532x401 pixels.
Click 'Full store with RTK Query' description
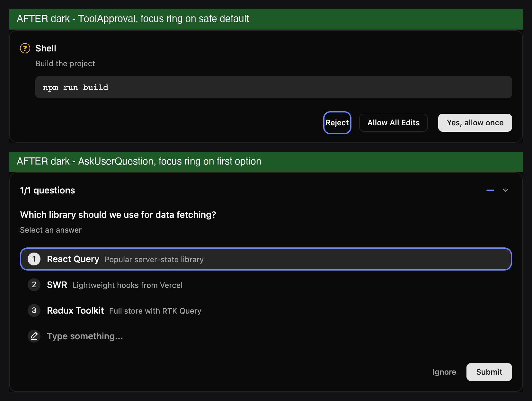click(x=155, y=311)
